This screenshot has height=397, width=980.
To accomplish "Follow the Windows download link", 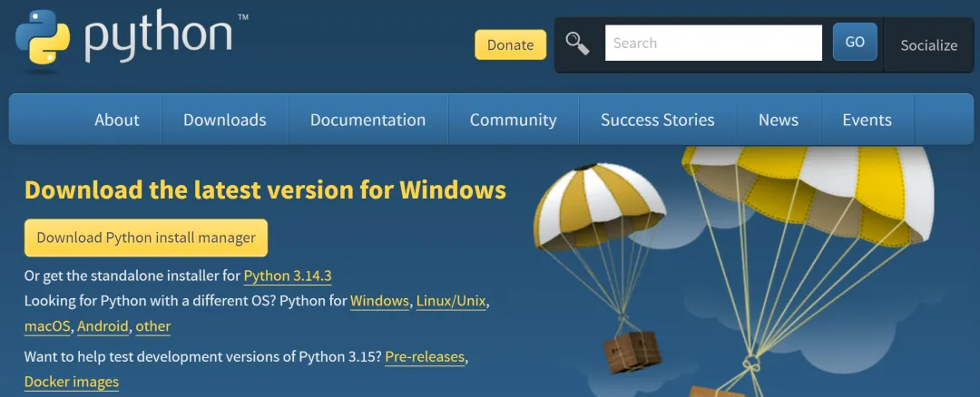I will click(x=379, y=301).
